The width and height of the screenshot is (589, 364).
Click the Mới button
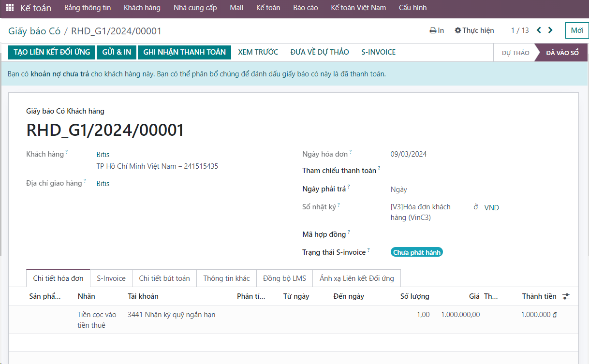coord(577,30)
